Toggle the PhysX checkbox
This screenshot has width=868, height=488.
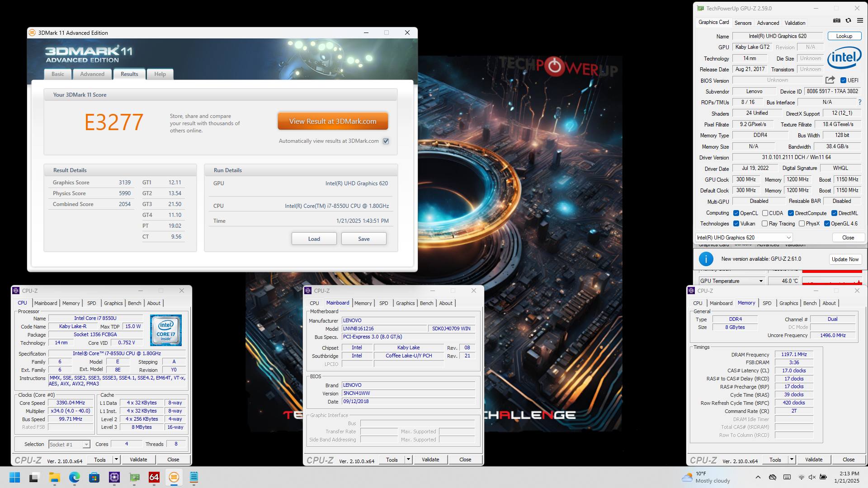click(x=802, y=224)
